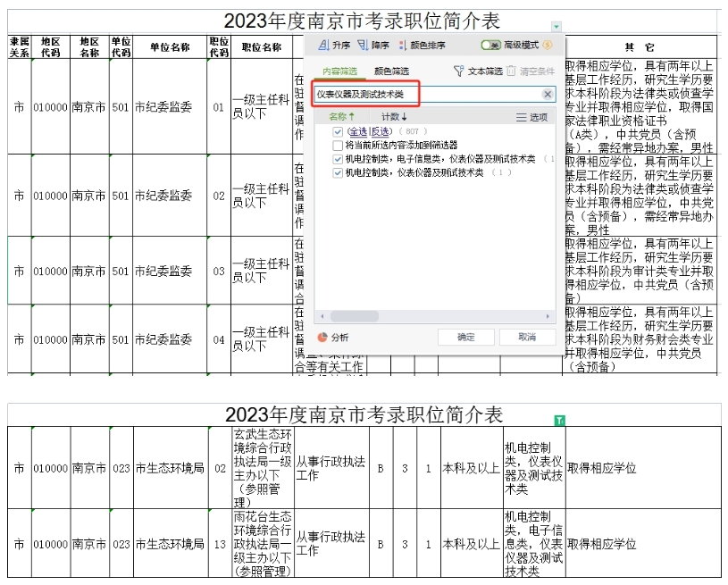Open the 选项 options menu

532,117
